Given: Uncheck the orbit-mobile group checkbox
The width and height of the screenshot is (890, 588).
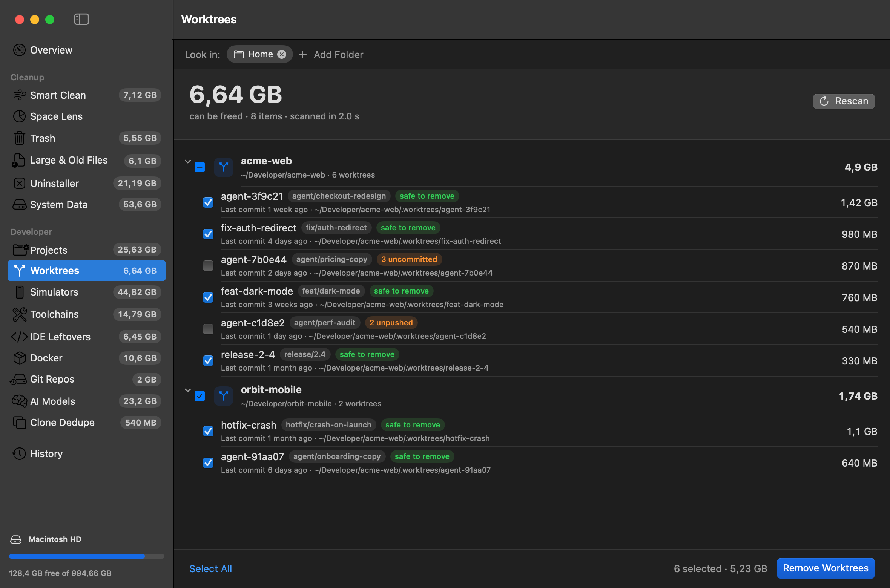Looking at the screenshot, I should pyautogui.click(x=200, y=396).
